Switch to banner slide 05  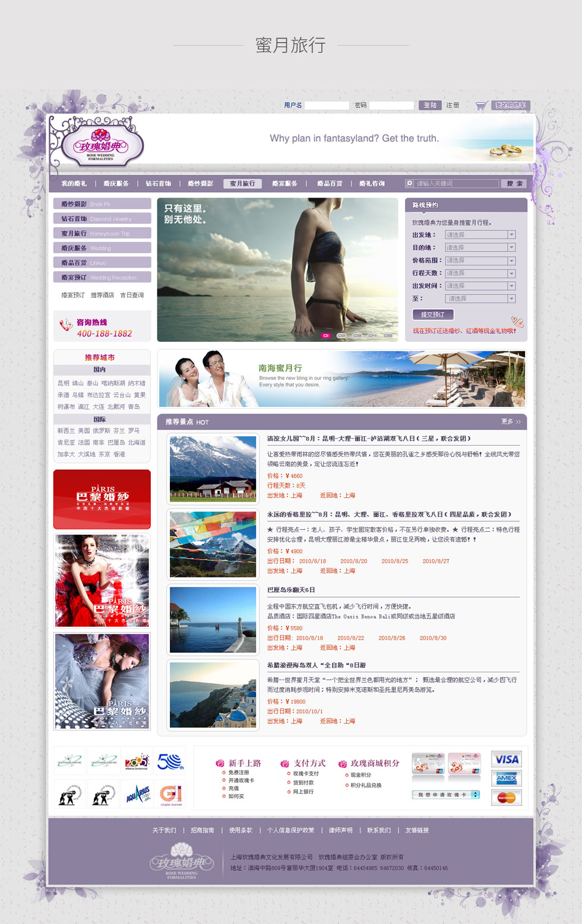pos(388,336)
